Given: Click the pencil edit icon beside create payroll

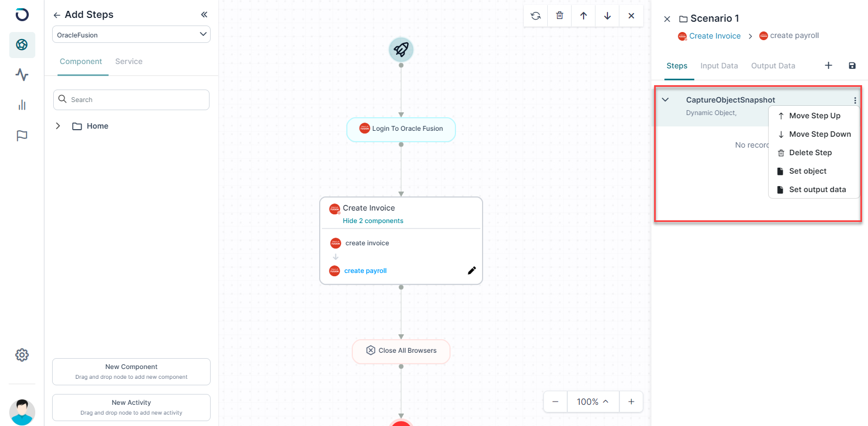Looking at the screenshot, I should [x=472, y=270].
